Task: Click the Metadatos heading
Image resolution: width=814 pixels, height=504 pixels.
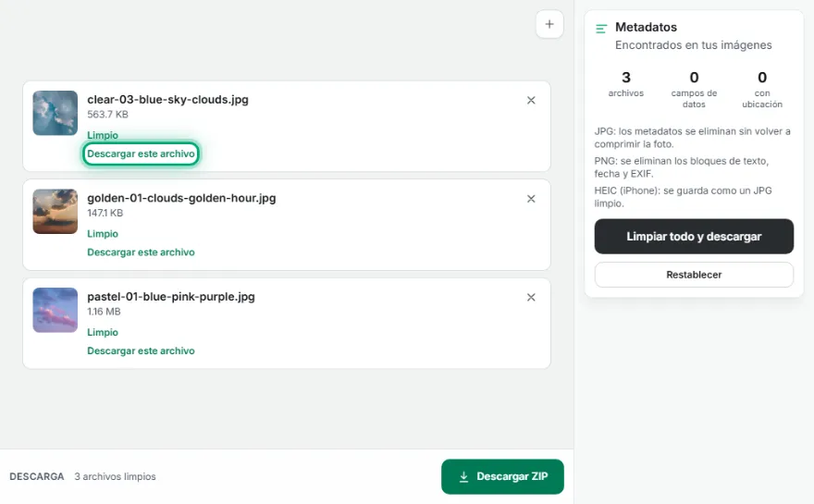Action: point(646,27)
